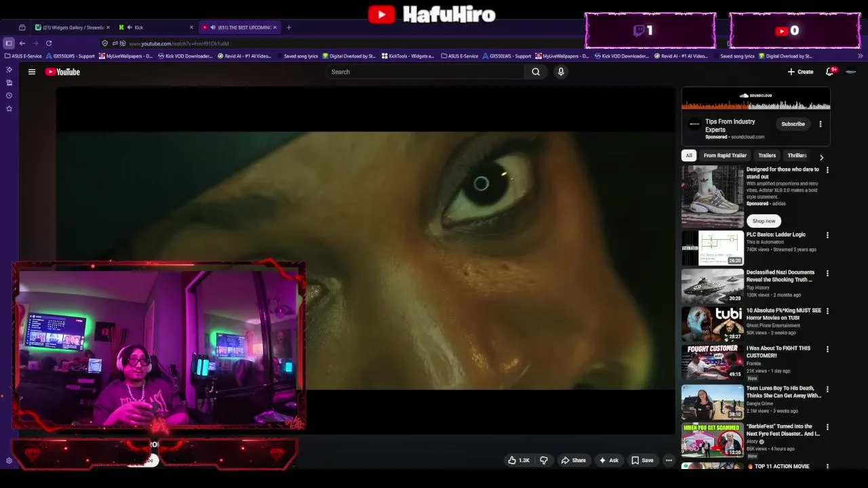868x488 pixels.
Task: Select the From Rapid Trailer chip
Action: pyautogui.click(x=725, y=155)
